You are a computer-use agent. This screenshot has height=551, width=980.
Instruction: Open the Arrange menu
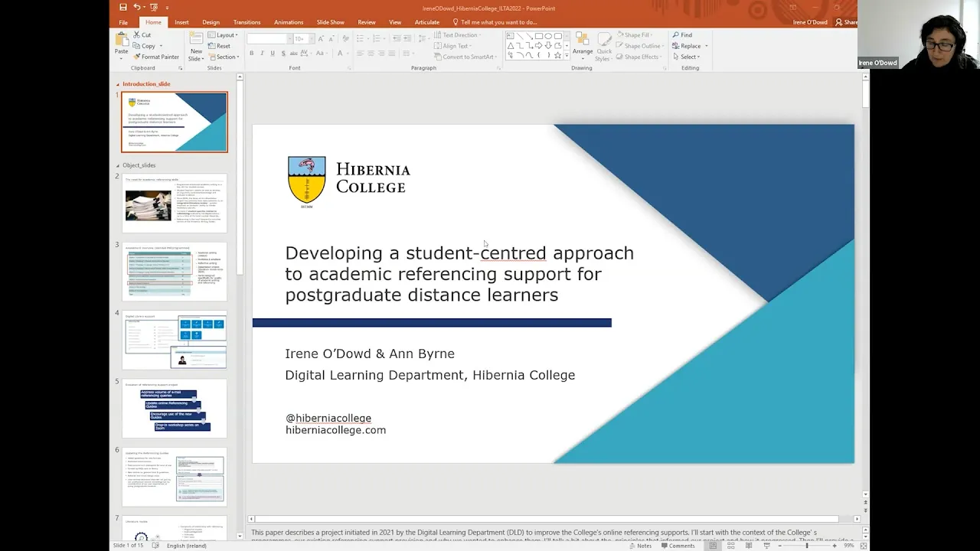tap(583, 45)
